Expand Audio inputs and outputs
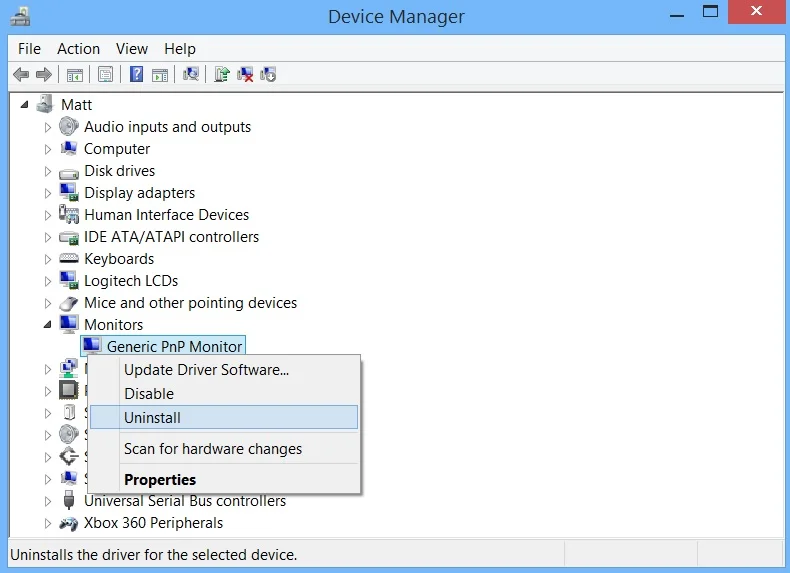The image size is (790, 573). 47,127
